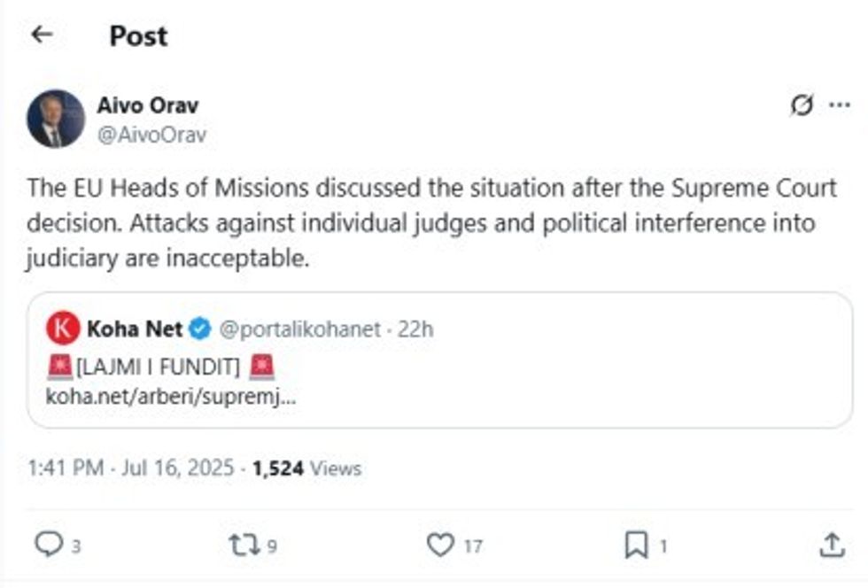
Task: Open the Aivo Orav display name link
Action: 147,105
